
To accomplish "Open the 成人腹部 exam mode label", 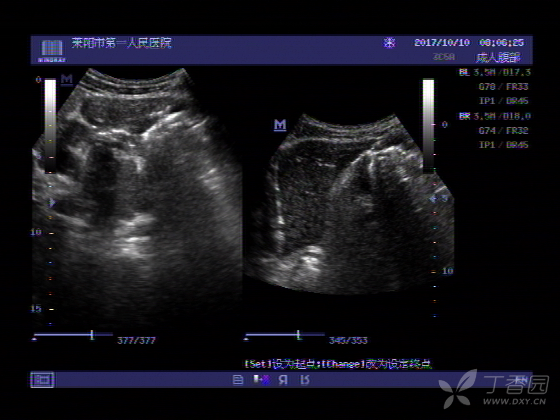I will point(498,57).
